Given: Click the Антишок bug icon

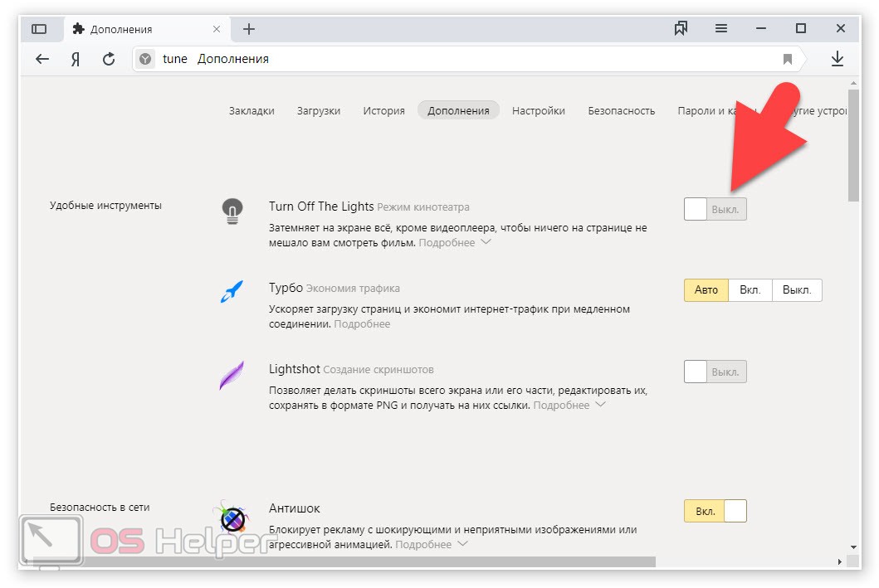Looking at the screenshot, I should coord(232,518).
